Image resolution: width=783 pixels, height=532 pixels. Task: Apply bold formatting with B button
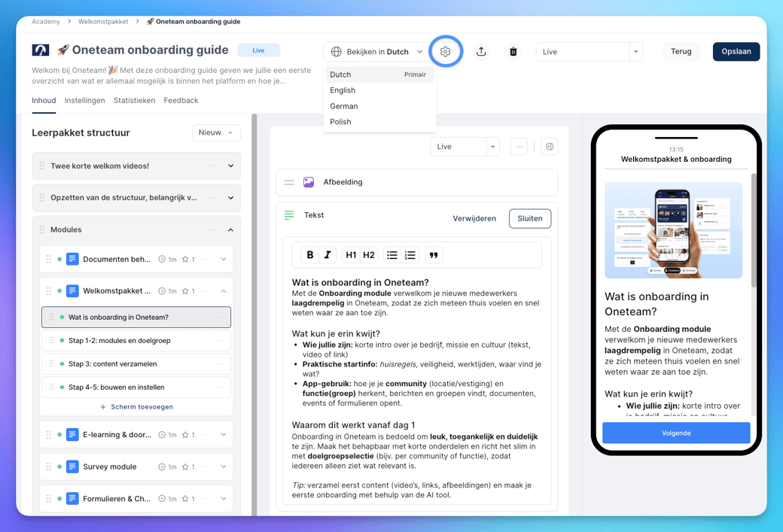[x=310, y=255]
